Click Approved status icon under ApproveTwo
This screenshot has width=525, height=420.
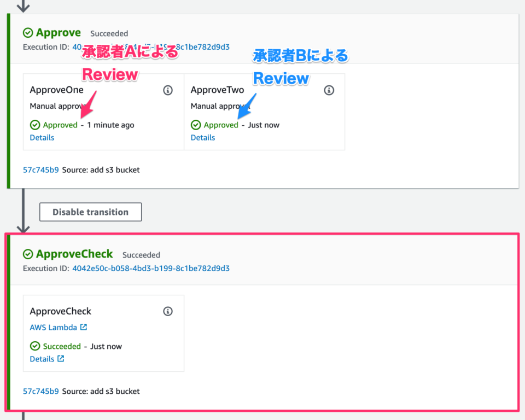pyautogui.click(x=196, y=125)
